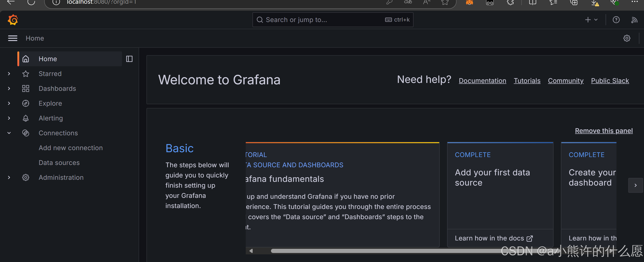Expand the Alerting section chevron
The height and width of the screenshot is (262, 644).
(x=9, y=118)
